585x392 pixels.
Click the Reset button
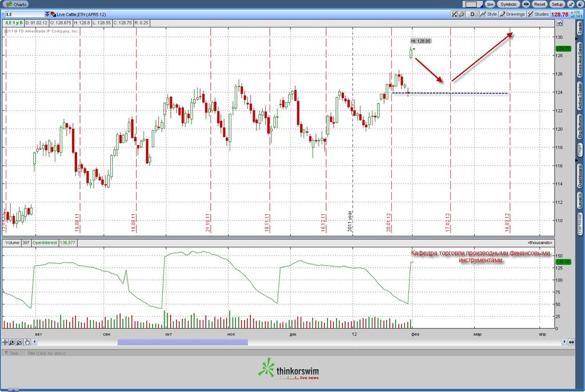pos(539,4)
